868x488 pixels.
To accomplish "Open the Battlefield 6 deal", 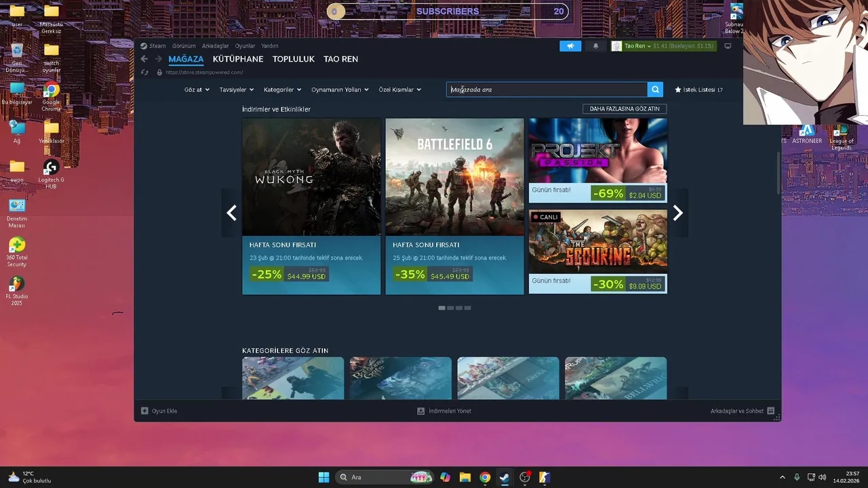I will [454, 206].
